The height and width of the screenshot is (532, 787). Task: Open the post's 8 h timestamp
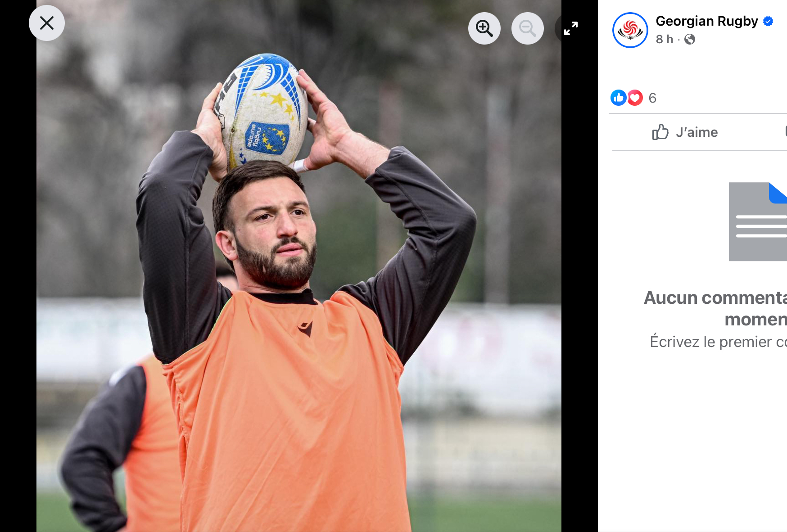point(664,40)
